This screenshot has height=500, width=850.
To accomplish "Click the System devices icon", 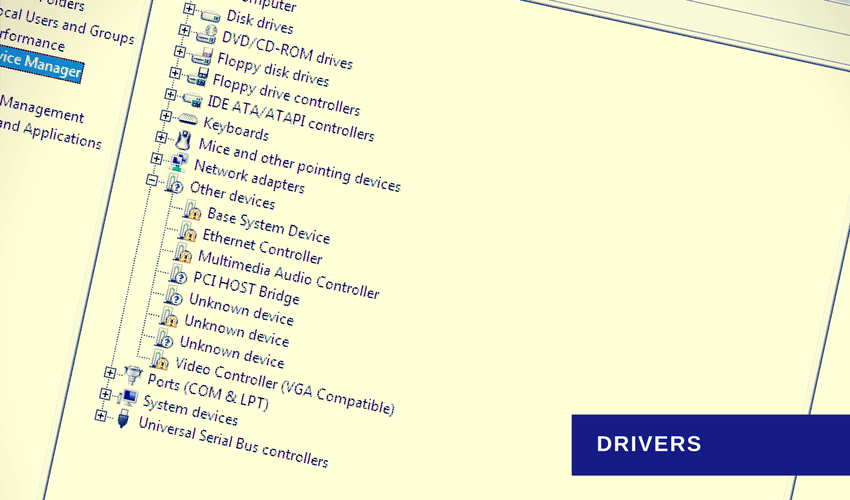I will click(x=127, y=397).
